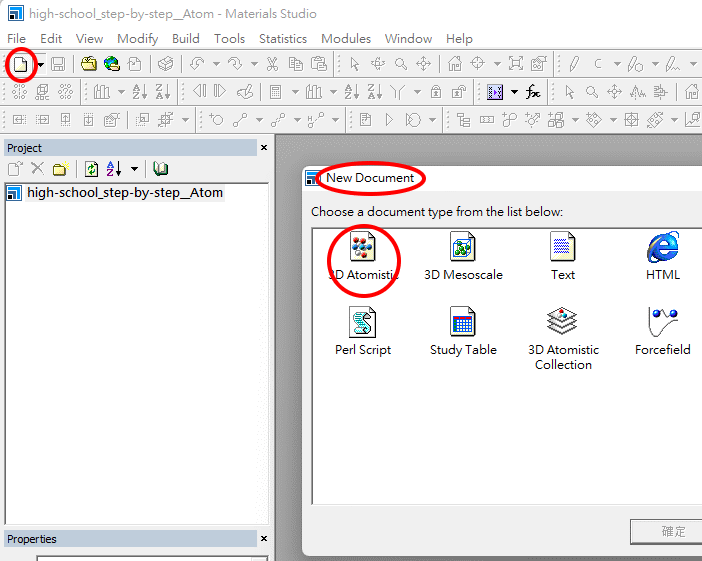
Task: Select the high-school_step-by-step__Atom project node
Action: pyautogui.click(x=124, y=192)
